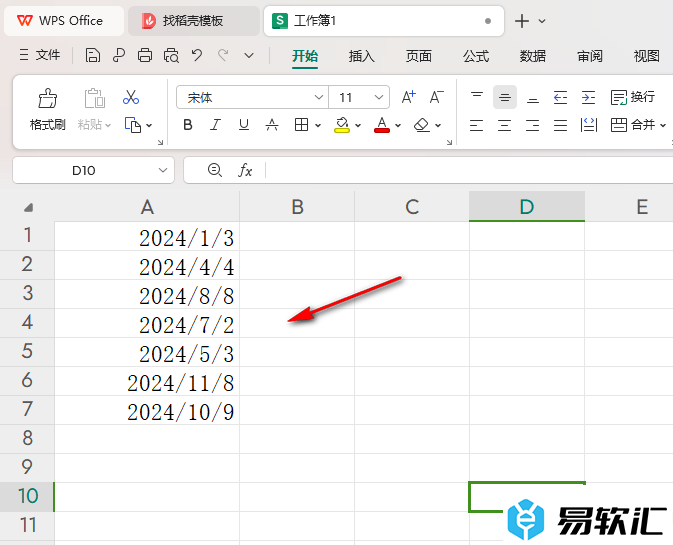Viewport: 673px width, 545px height.
Task: Switch to 公式 tab
Action: [x=476, y=56]
